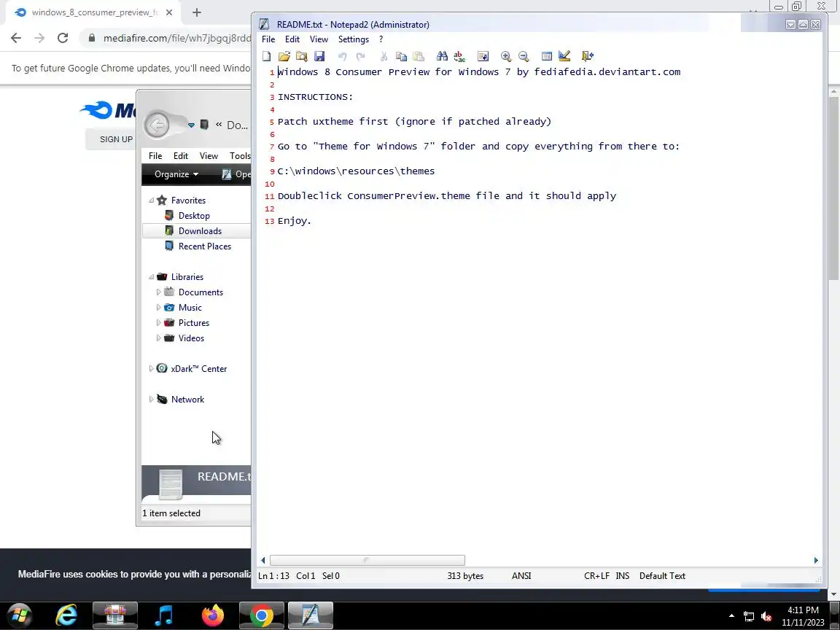
Task: Open Explorer's recent pages dropdown arrow
Action: pyautogui.click(x=191, y=125)
